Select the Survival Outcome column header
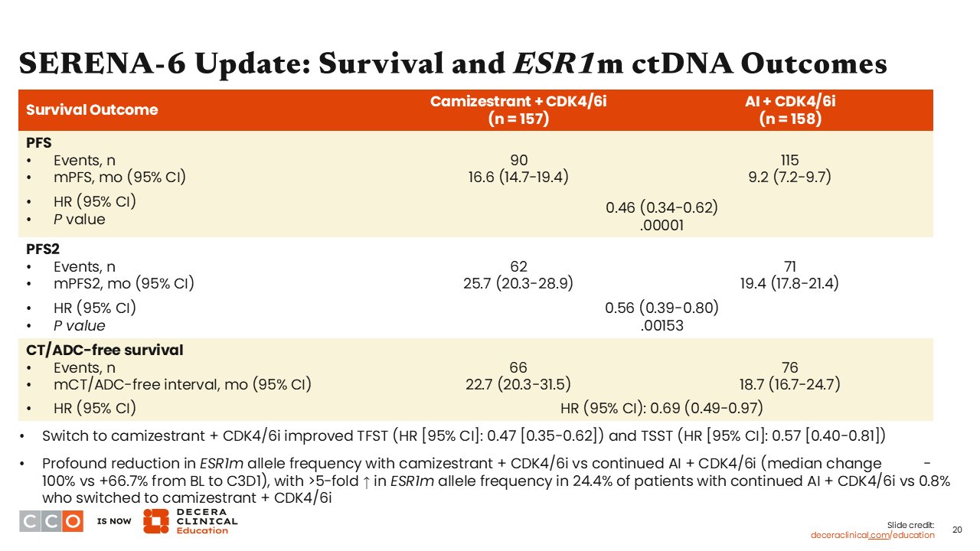980x551 pixels. [92, 109]
